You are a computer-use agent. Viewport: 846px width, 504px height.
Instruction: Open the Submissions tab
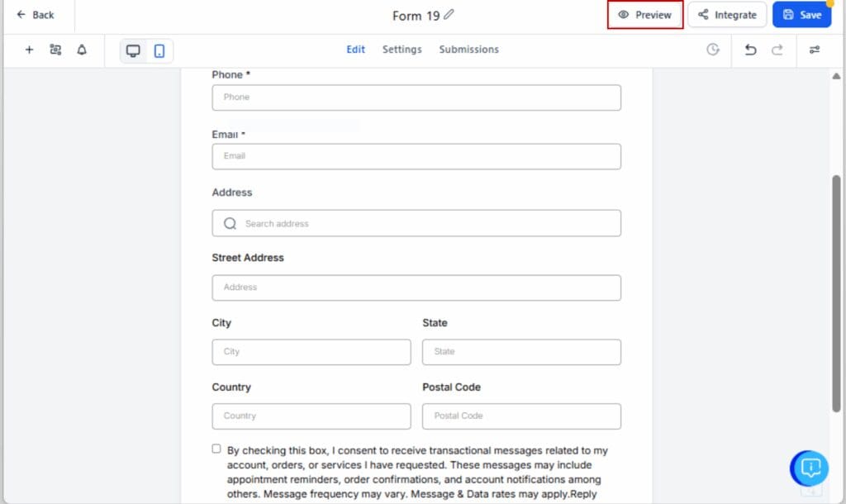coord(468,50)
